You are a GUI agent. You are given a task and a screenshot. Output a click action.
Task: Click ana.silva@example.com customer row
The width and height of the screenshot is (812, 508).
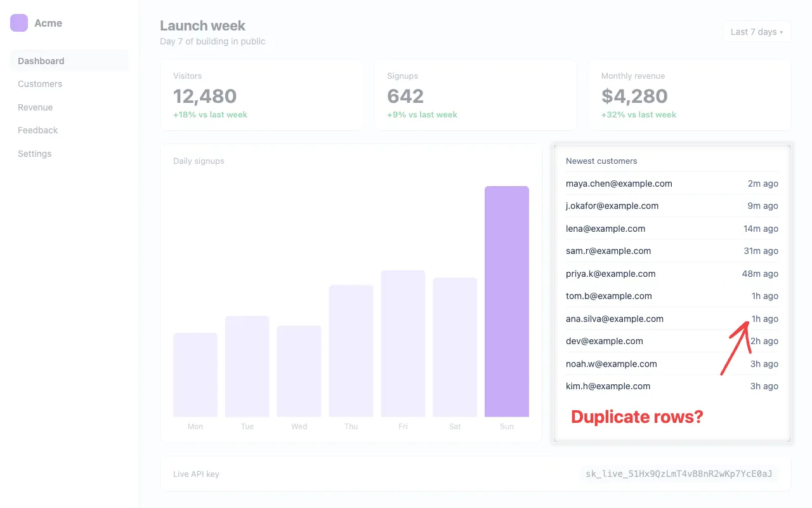(x=672, y=319)
